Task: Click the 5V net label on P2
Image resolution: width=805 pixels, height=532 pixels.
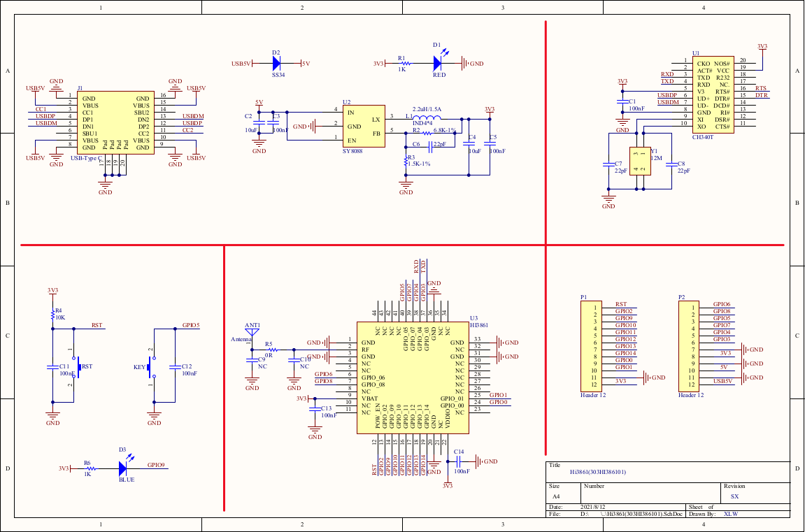Action: [x=724, y=367]
